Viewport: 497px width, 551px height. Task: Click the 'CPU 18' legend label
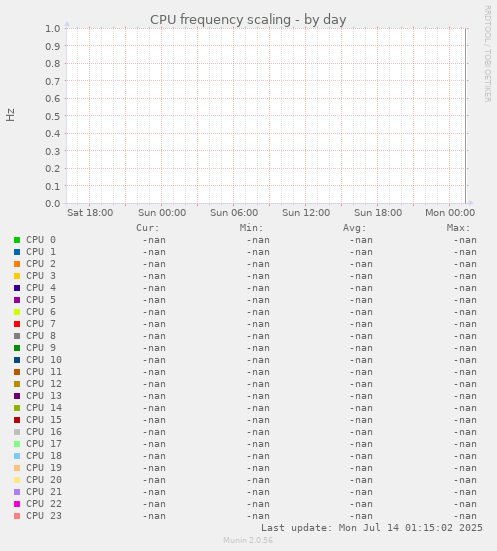(44, 456)
